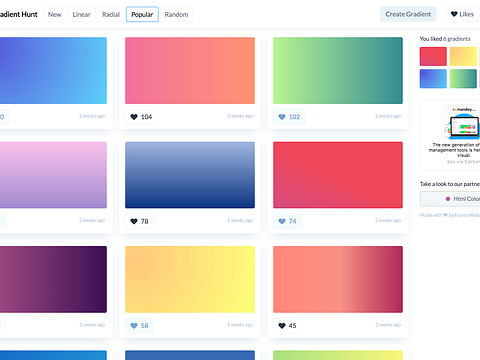Open the orange-yellow gradient card
This screenshot has width=480, height=360.
pyautogui.click(x=190, y=279)
